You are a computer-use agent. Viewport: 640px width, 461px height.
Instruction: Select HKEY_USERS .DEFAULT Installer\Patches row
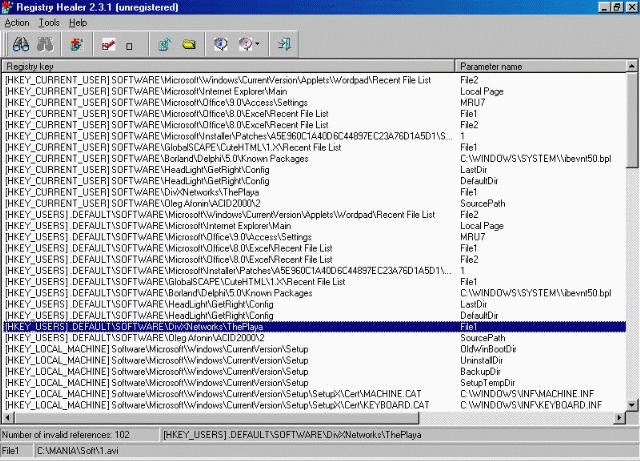[x=314, y=271]
